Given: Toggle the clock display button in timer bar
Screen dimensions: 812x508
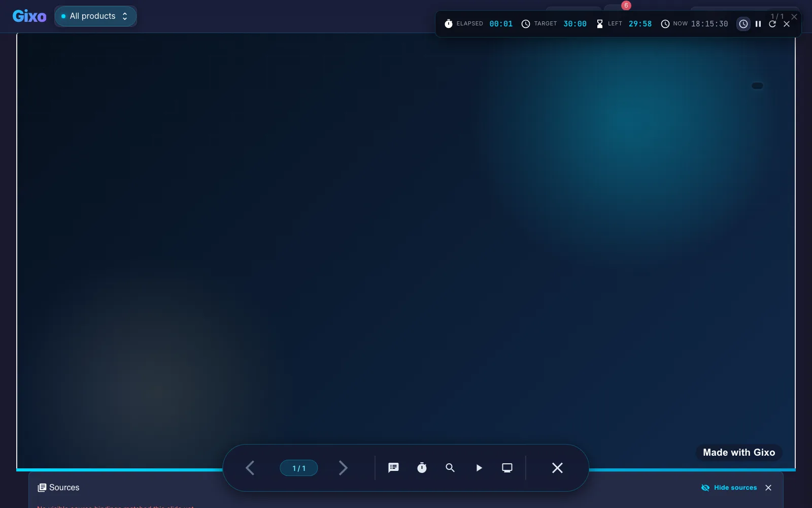Looking at the screenshot, I should coord(743,24).
